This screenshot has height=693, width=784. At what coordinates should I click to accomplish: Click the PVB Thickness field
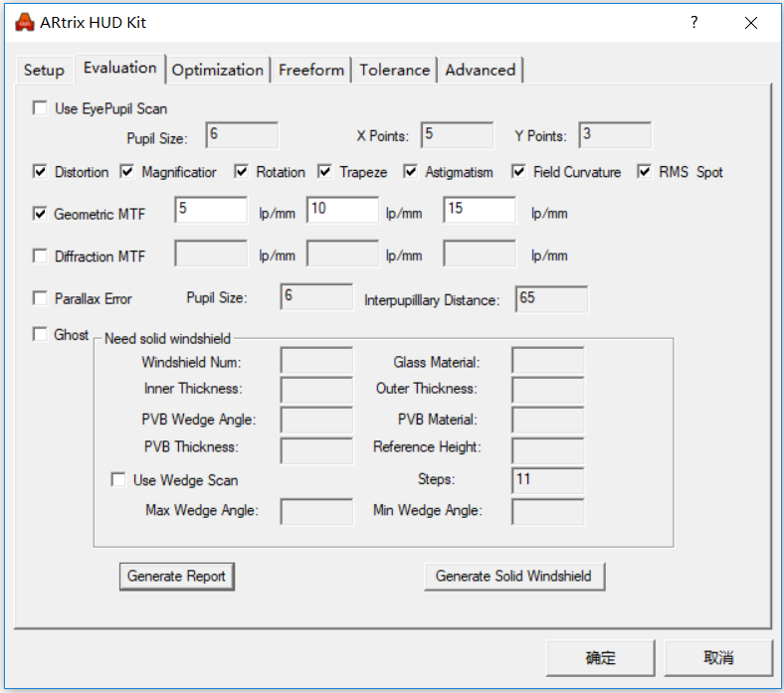point(316,450)
